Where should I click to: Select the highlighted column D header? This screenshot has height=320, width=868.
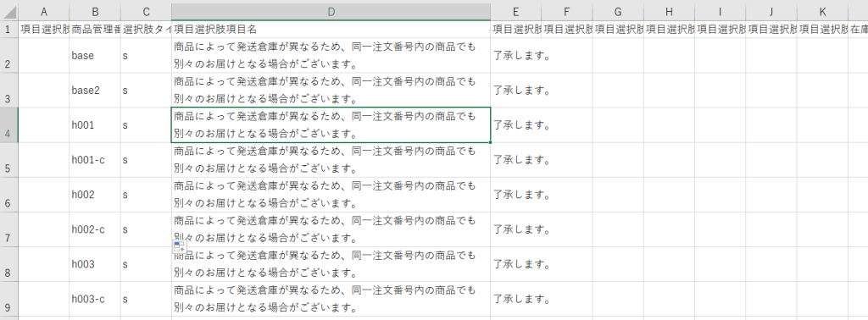click(331, 12)
